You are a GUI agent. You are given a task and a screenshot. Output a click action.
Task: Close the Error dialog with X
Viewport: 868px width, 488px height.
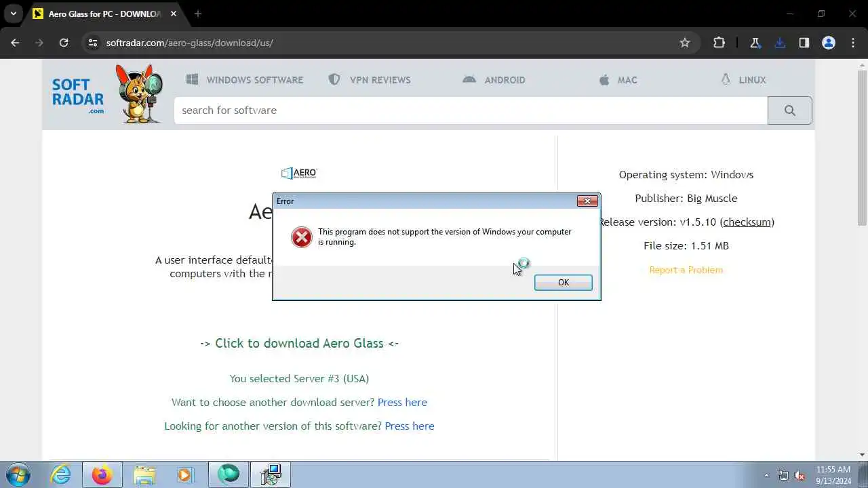pyautogui.click(x=587, y=201)
